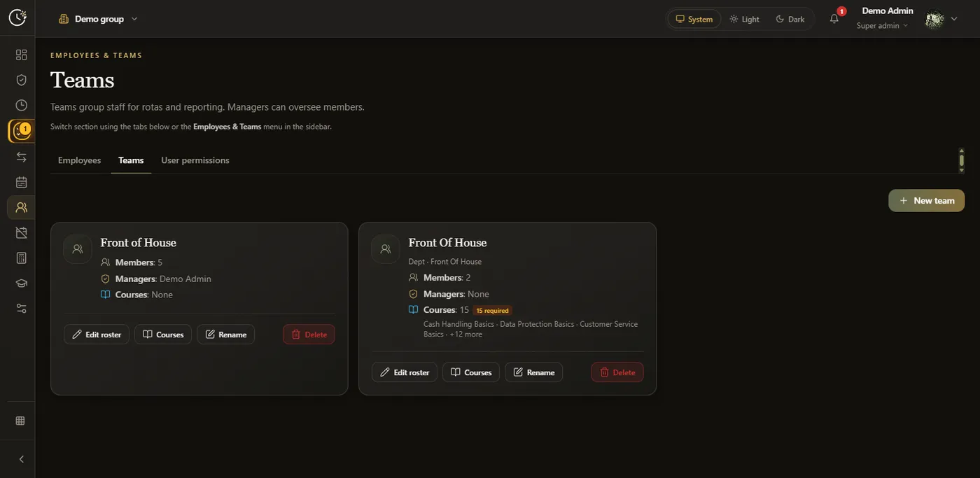Click the team icon on Front of House card
980x478 pixels.
click(78, 249)
